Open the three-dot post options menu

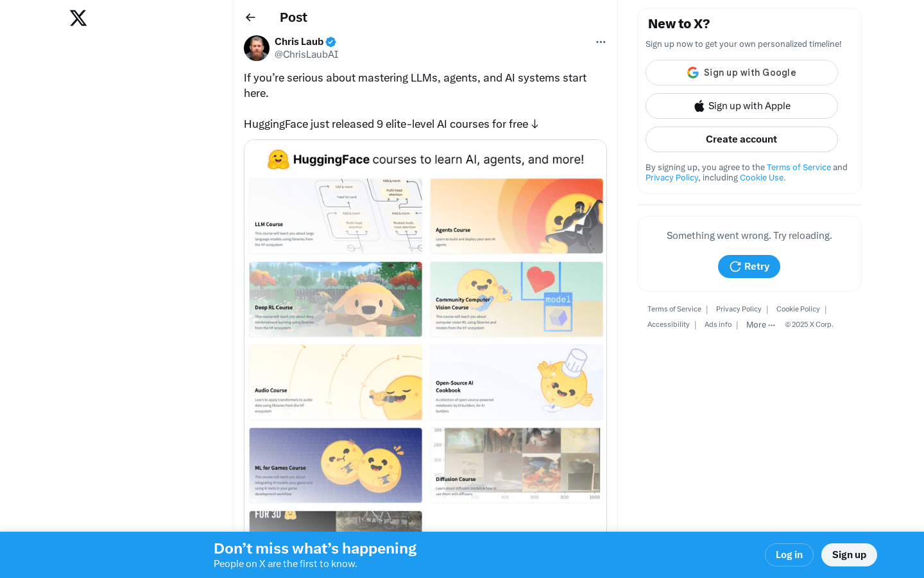[601, 42]
